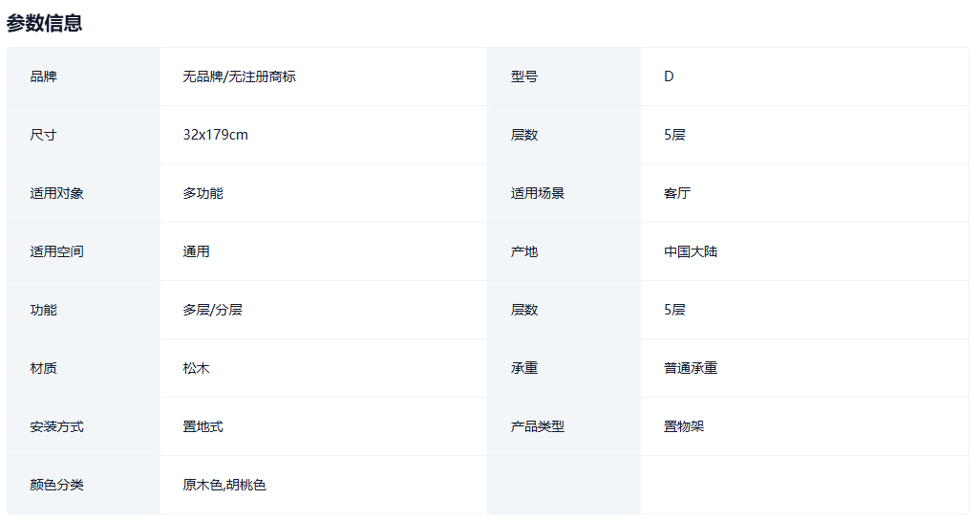The width and height of the screenshot is (980, 521).
Task: Select the 多功能 value text
Action: click(x=203, y=193)
